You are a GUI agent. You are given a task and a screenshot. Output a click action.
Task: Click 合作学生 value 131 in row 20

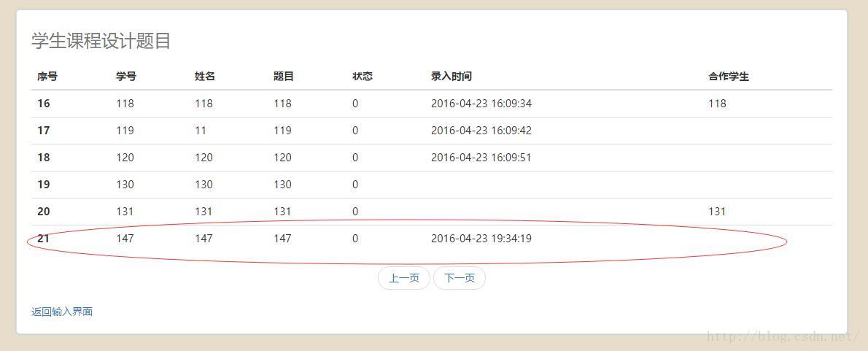717,212
